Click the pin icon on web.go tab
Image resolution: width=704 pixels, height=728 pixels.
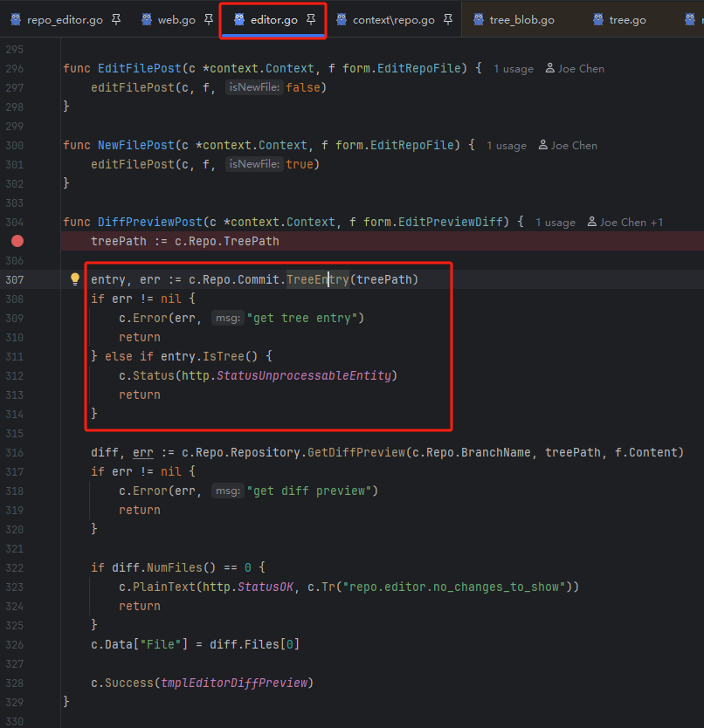(x=209, y=19)
